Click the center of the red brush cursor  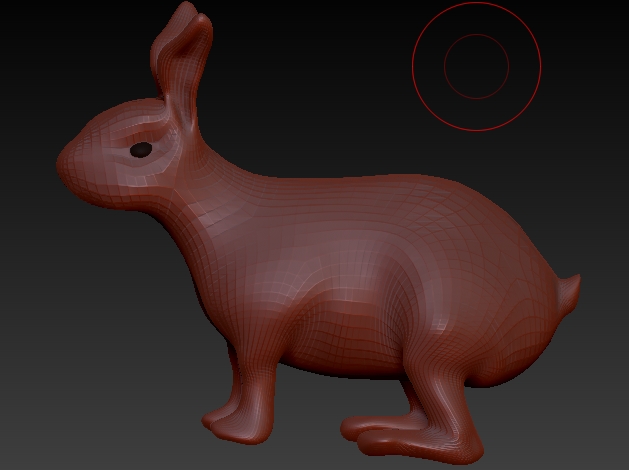coord(477,67)
